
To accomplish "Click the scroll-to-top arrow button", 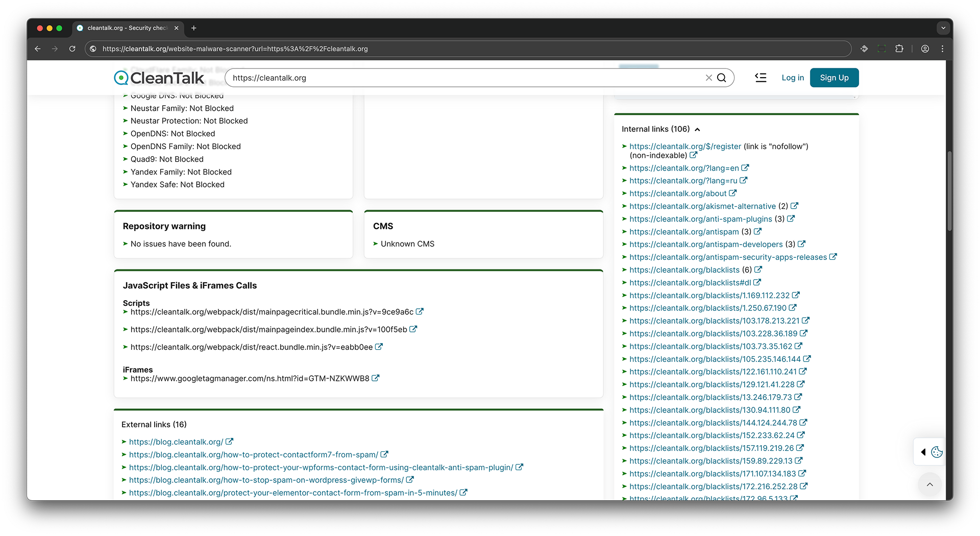I will pyautogui.click(x=930, y=484).
